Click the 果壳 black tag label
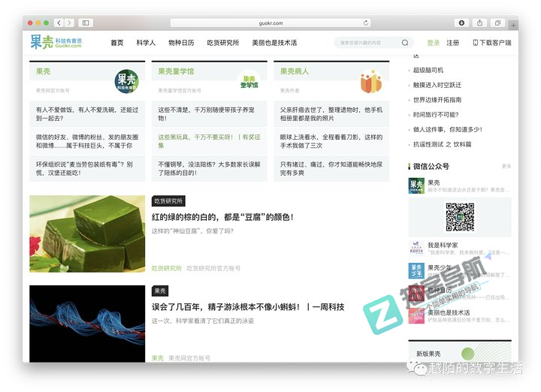This screenshot has width=541, height=392. point(160,291)
